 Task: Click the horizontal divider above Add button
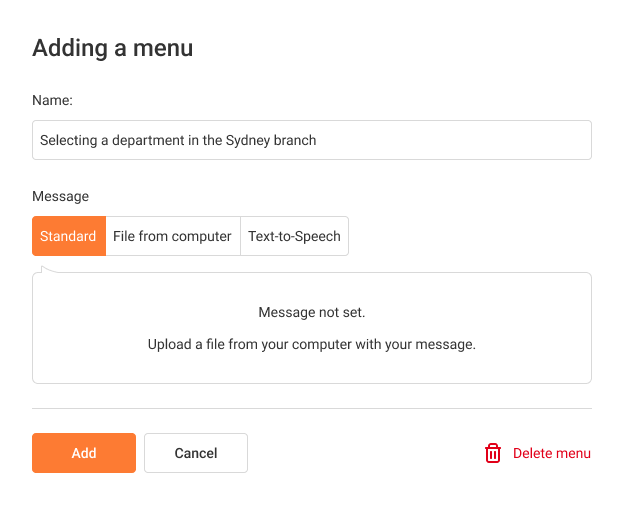312,408
